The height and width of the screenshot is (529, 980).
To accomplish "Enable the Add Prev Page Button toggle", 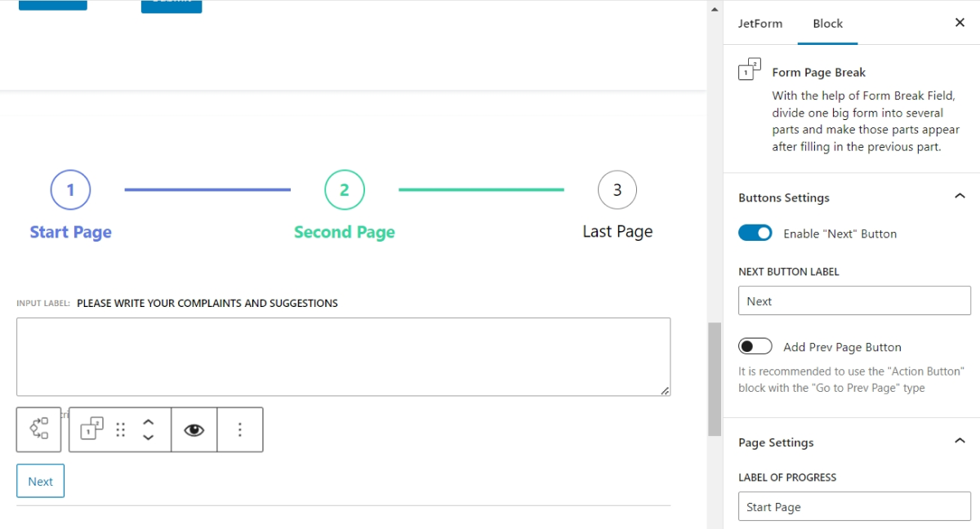I will (x=755, y=345).
